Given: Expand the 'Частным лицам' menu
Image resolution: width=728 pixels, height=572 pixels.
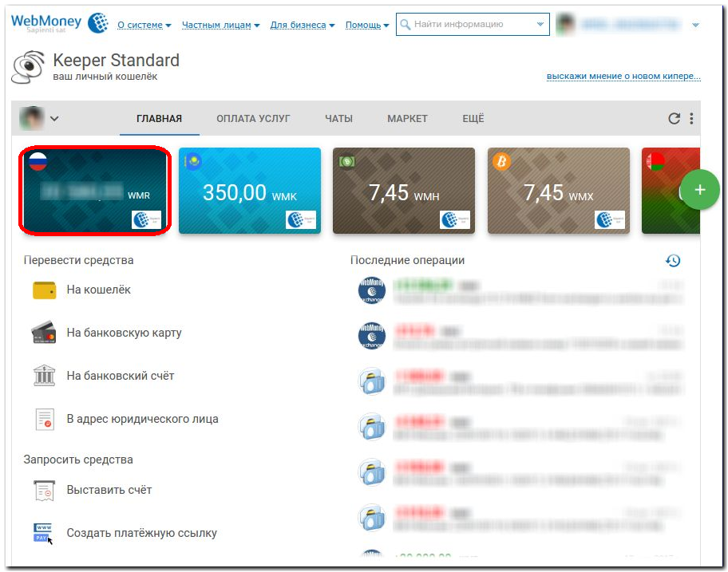Looking at the screenshot, I should click(x=220, y=25).
